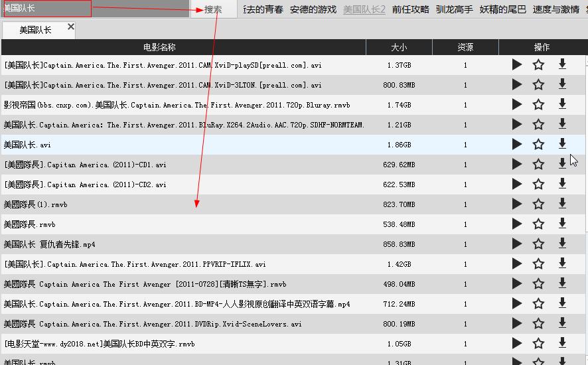This screenshot has width=588, height=365.
Task: Star the 1.21GB SDHF-NORMTEAM result
Action: pos(538,124)
